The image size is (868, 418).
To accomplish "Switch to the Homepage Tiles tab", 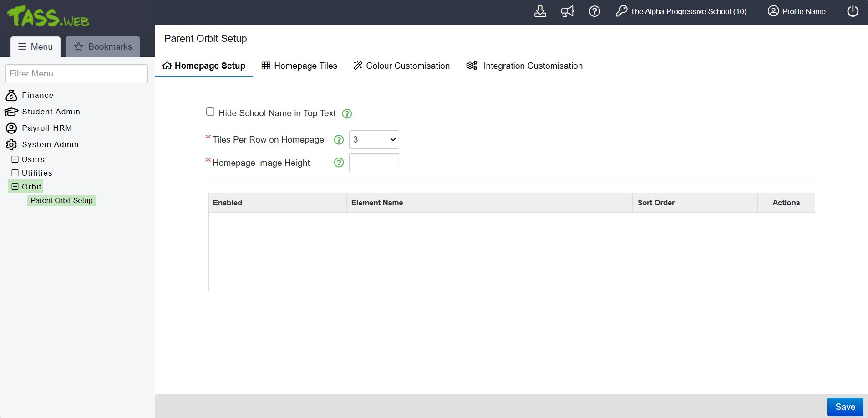I will (299, 66).
